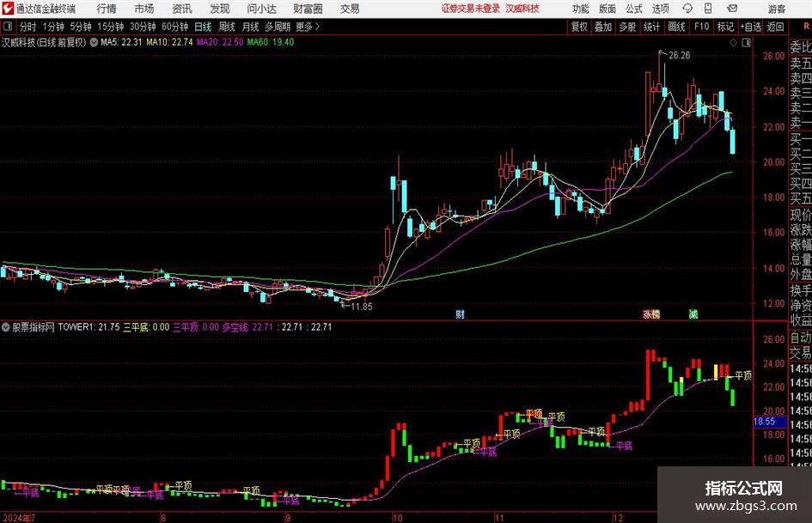Click the MA60: 19.40 indicator label
Image resolution: width=812 pixels, height=523 pixels.
(x=271, y=42)
